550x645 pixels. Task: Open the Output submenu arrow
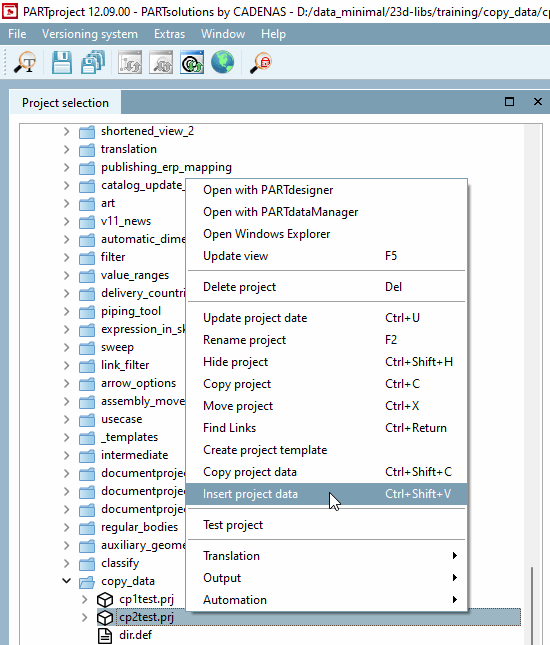[x=455, y=578]
